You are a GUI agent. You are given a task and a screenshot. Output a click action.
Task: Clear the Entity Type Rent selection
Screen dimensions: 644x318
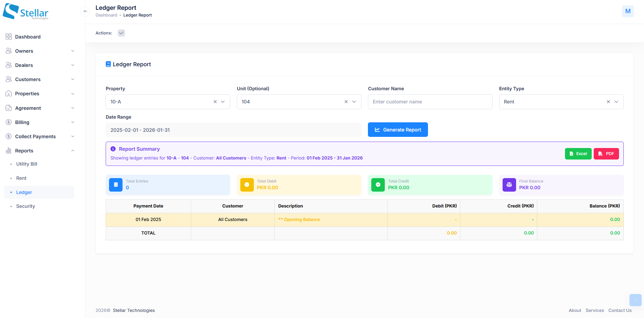coord(608,101)
